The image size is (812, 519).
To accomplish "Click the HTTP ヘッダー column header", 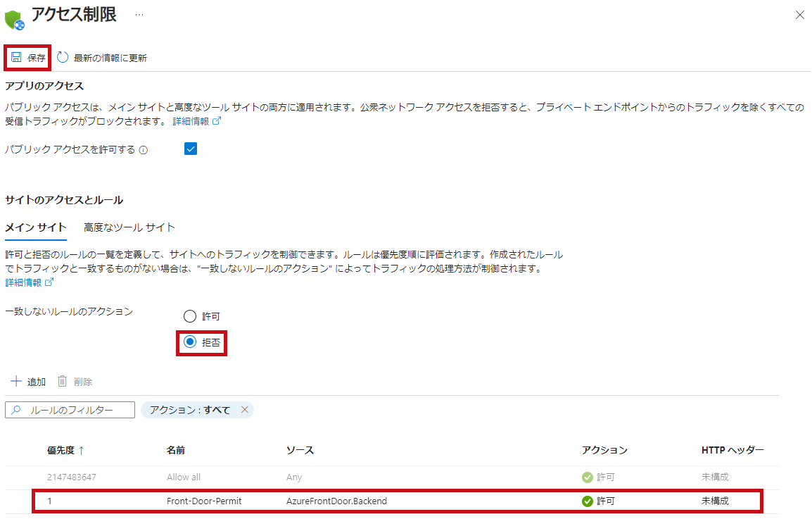I will pyautogui.click(x=732, y=450).
